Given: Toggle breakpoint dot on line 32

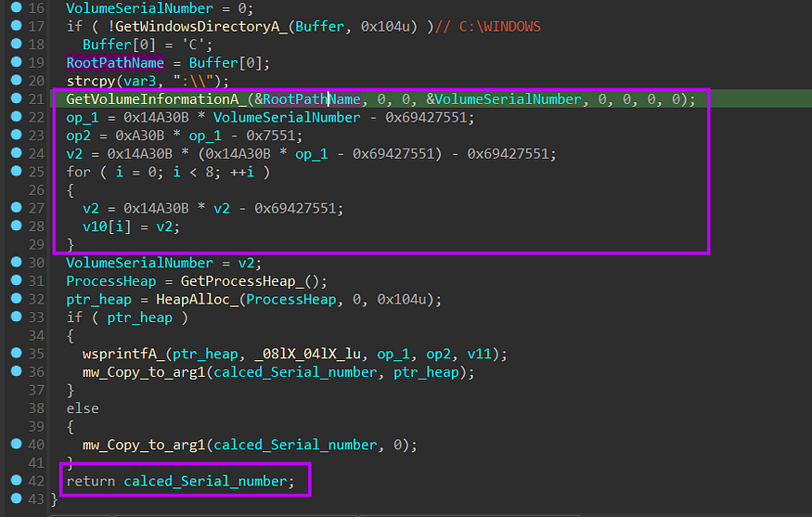Looking at the screenshot, I should tap(16, 298).
